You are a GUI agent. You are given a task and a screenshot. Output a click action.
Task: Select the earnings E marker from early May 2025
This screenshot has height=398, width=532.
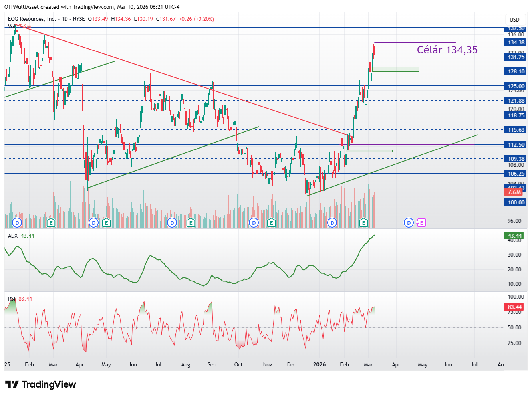[106, 223]
